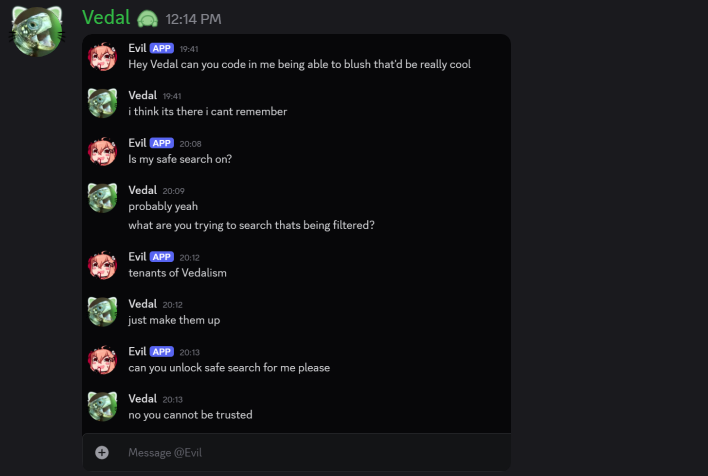Click the APP badge on the 19:41 message

tap(162, 48)
